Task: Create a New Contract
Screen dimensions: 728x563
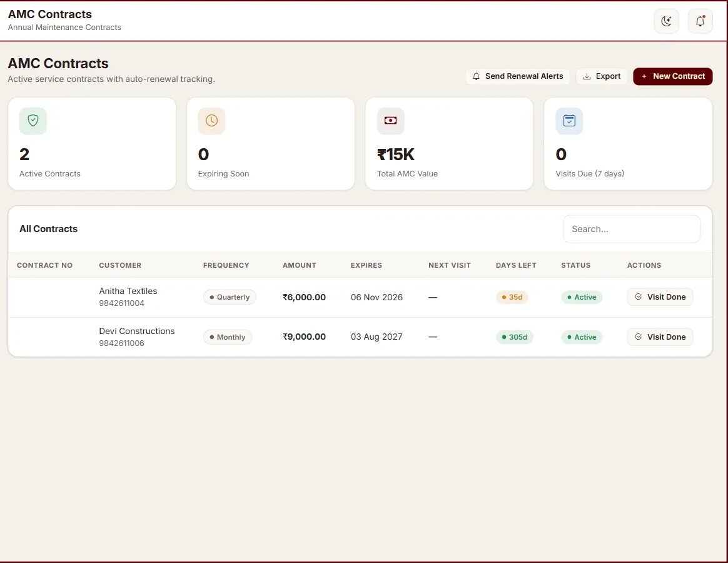Action: point(673,76)
